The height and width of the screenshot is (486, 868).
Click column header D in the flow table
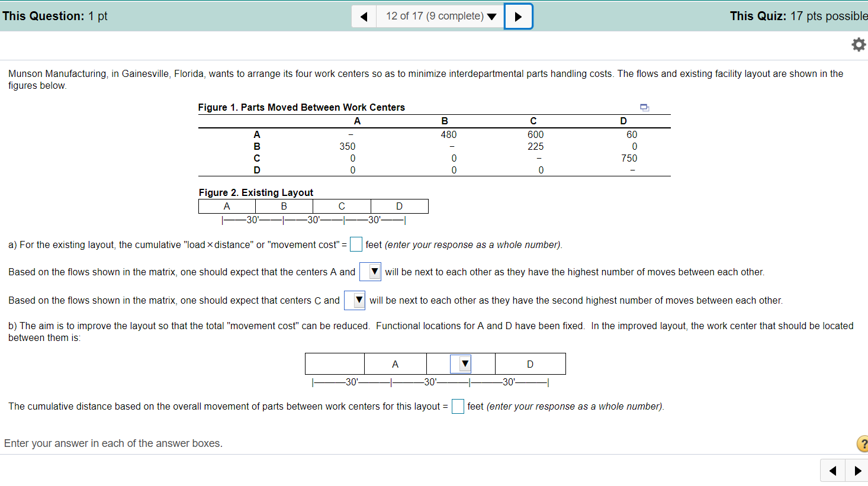[623, 121]
